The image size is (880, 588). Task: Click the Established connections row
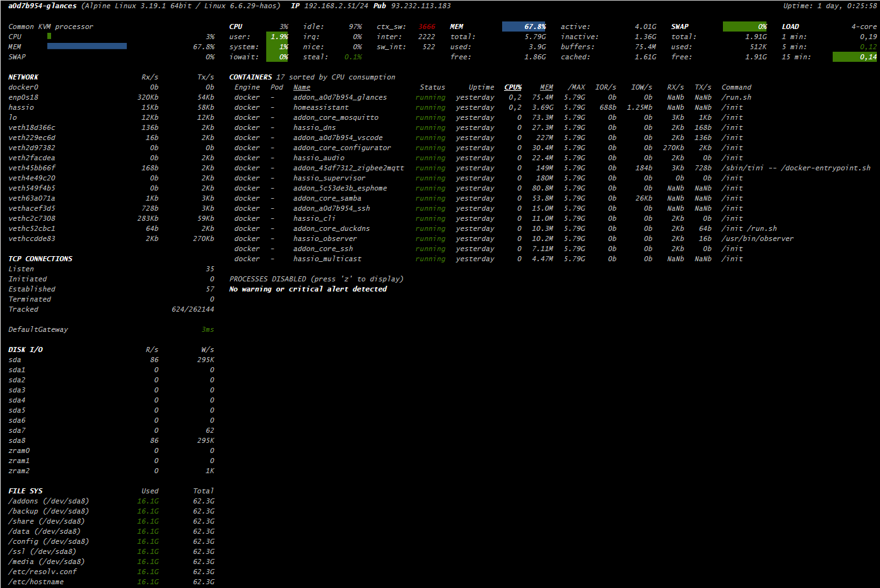pos(111,289)
